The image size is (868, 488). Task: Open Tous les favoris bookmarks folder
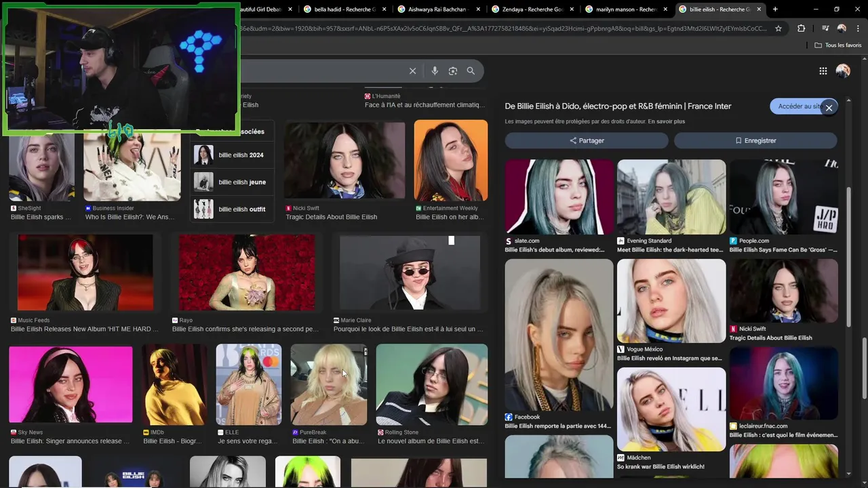[838, 45]
